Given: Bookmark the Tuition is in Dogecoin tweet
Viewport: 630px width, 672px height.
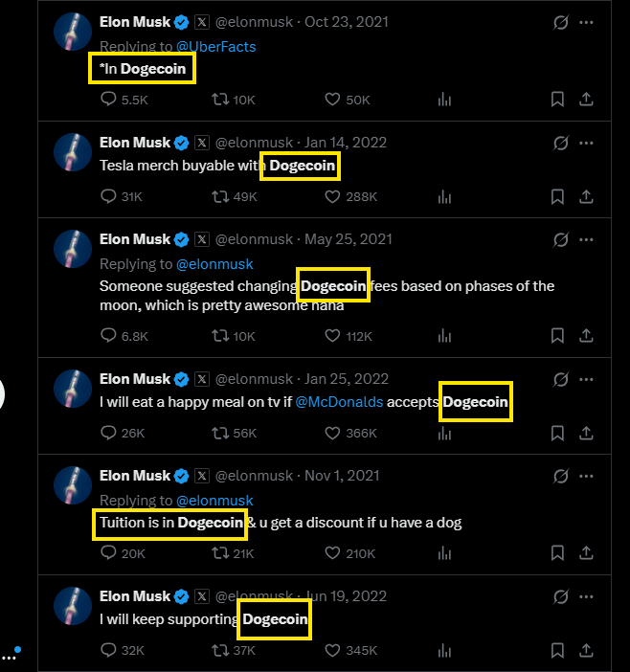Looking at the screenshot, I should click(x=557, y=553).
